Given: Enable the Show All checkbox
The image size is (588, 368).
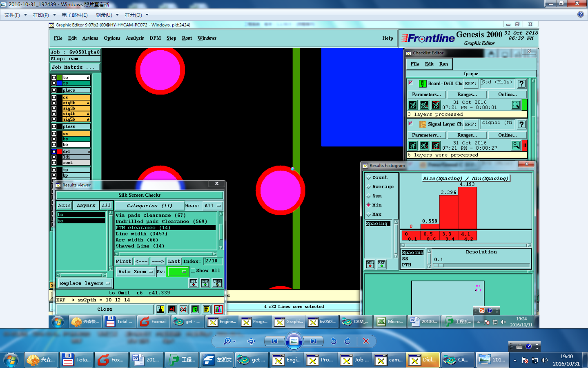Looking at the screenshot, I should pos(193,271).
